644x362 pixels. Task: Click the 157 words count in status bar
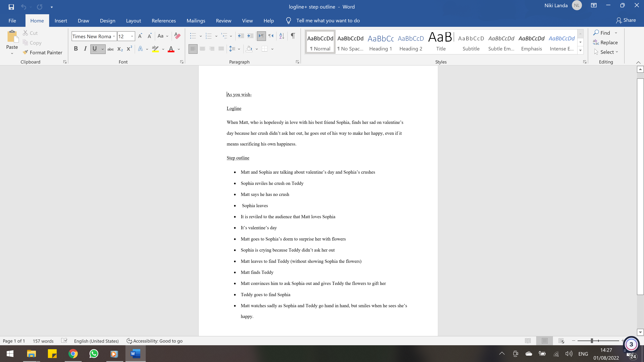[x=43, y=341]
